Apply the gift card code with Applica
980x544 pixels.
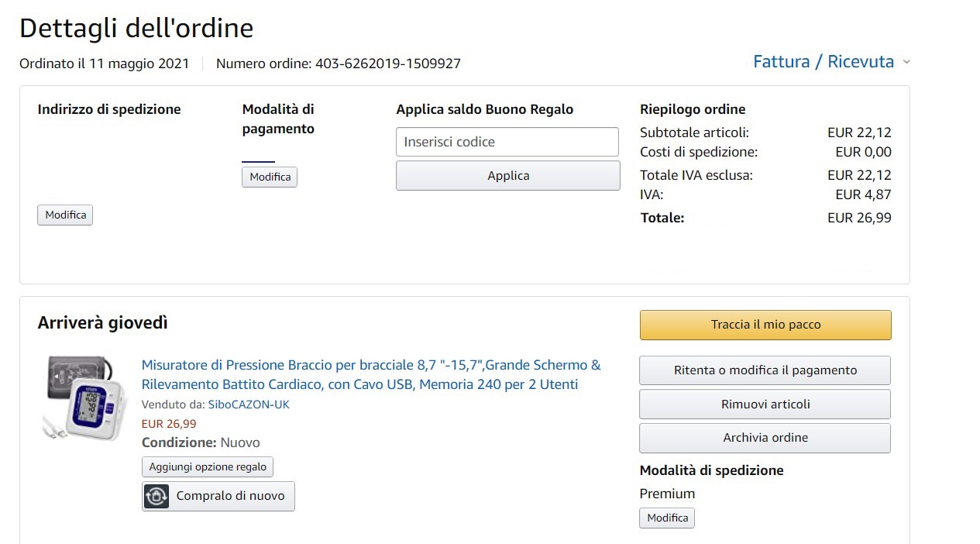[x=507, y=176]
